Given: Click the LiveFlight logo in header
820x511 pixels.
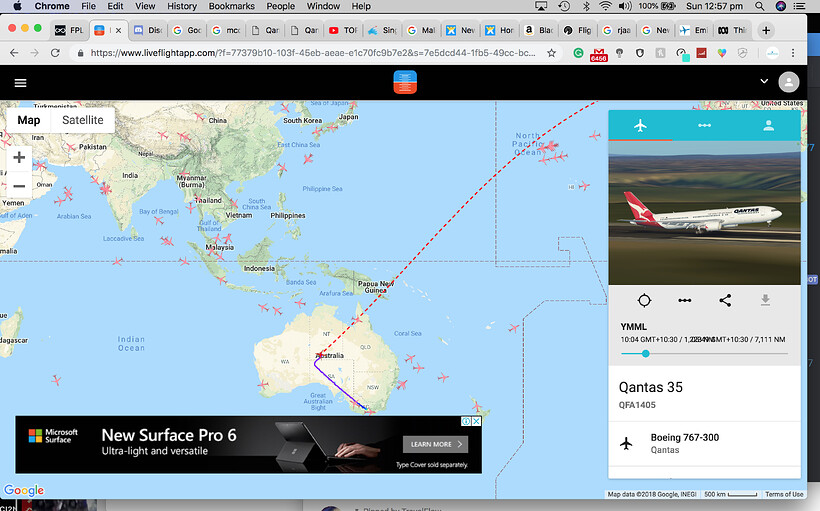Looking at the screenshot, I should point(405,82).
